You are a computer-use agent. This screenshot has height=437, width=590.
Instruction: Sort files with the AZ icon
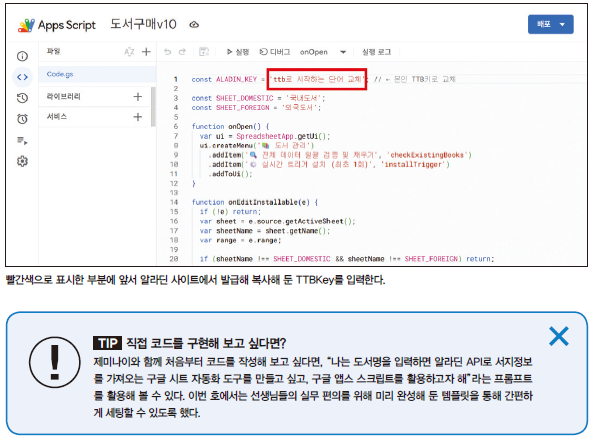129,52
